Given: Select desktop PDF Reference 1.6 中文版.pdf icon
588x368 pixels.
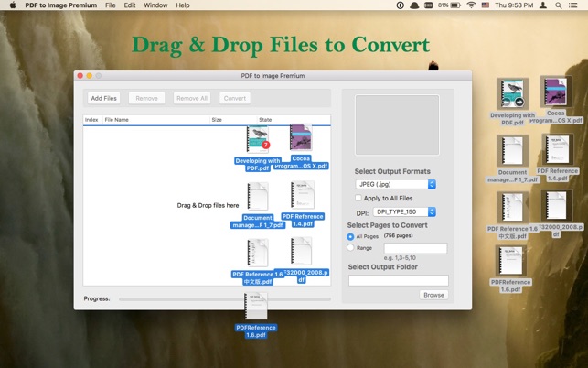Looking at the screenshot, I should [x=512, y=207].
